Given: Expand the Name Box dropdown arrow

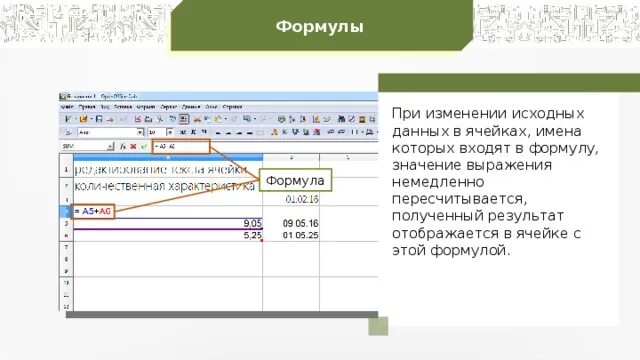Looking at the screenshot, I should [110, 146].
